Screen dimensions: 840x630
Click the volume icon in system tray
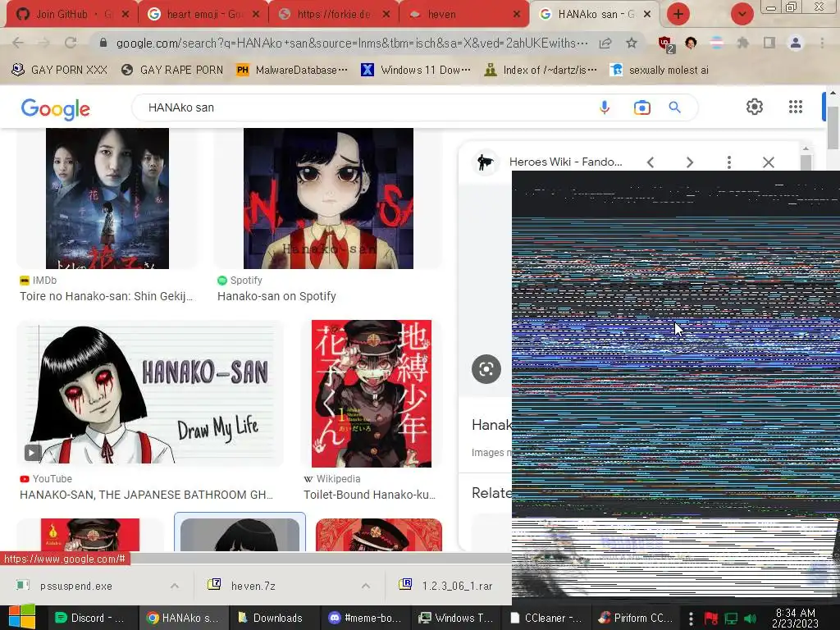(750, 619)
